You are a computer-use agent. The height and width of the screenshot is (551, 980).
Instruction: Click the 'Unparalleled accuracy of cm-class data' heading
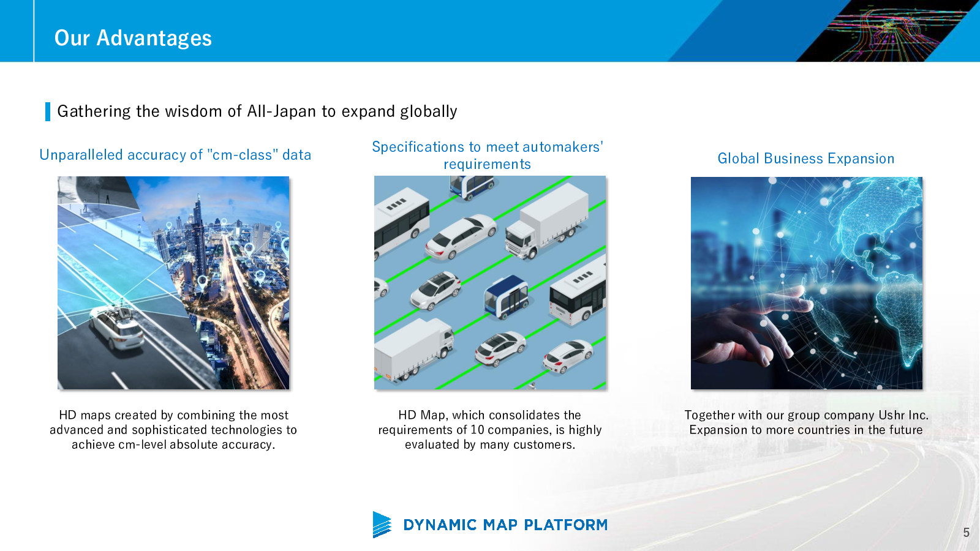(175, 155)
